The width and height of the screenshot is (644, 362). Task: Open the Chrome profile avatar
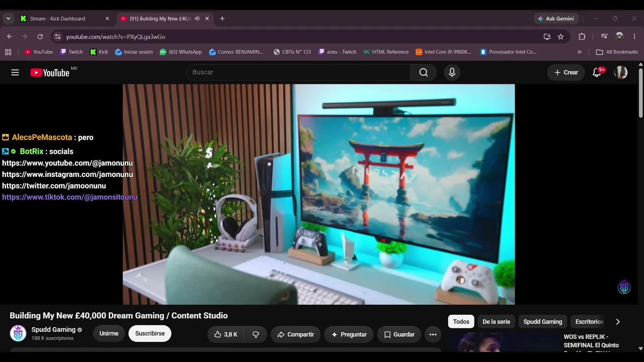coord(619,36)
